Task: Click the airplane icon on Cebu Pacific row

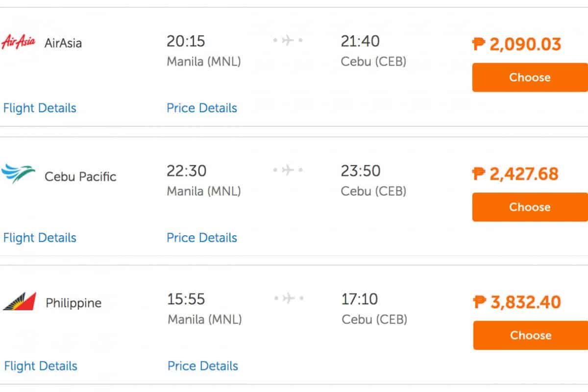Action: click(288, 170)
